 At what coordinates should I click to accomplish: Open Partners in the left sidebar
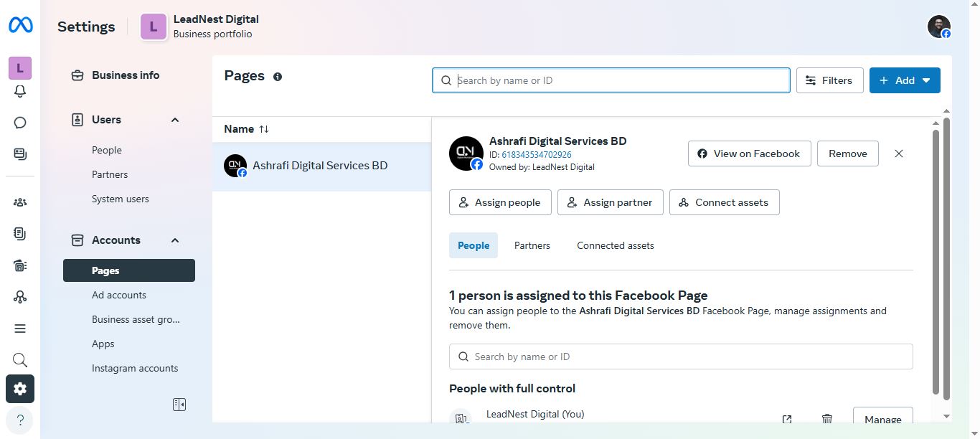tap(110, 174)
